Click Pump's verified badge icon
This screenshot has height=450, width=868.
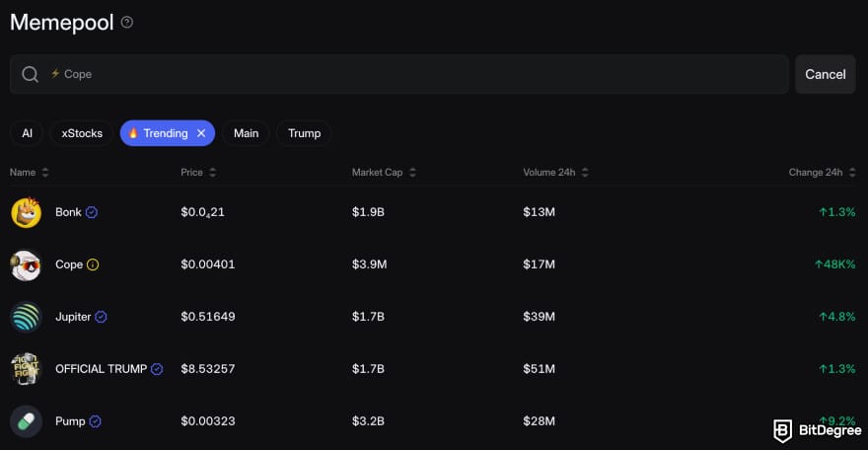pos(96,421)
